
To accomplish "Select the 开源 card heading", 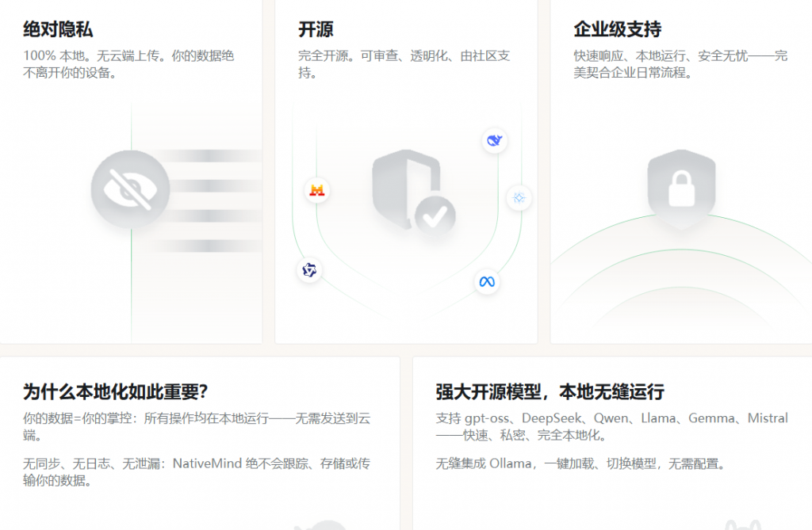I will pos(316,30).
